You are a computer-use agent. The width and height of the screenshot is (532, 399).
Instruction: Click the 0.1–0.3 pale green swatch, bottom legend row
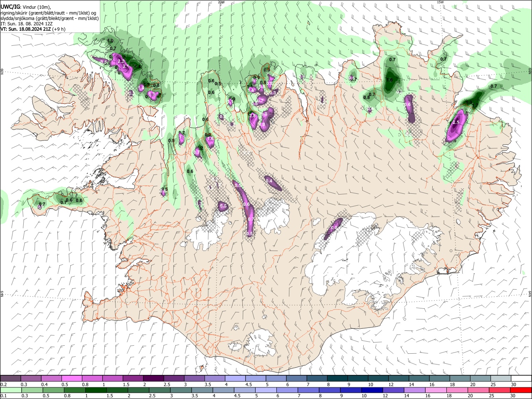11,390
